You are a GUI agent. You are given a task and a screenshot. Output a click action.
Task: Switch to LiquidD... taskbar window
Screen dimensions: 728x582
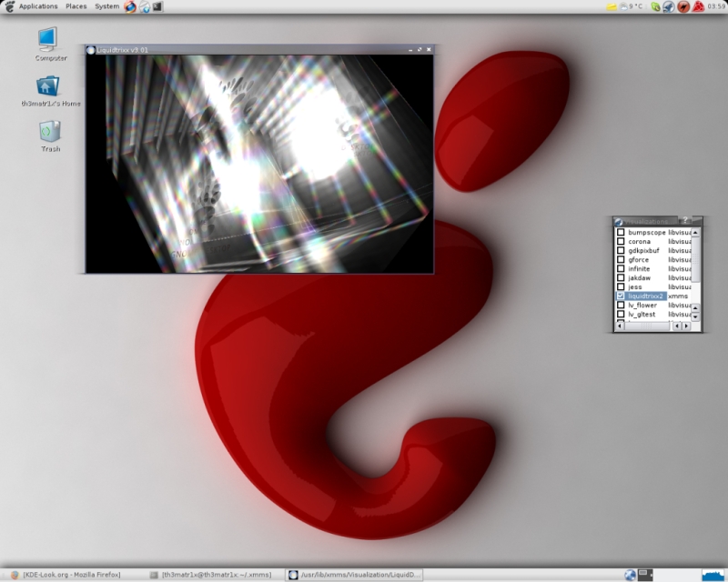point(354,575)
